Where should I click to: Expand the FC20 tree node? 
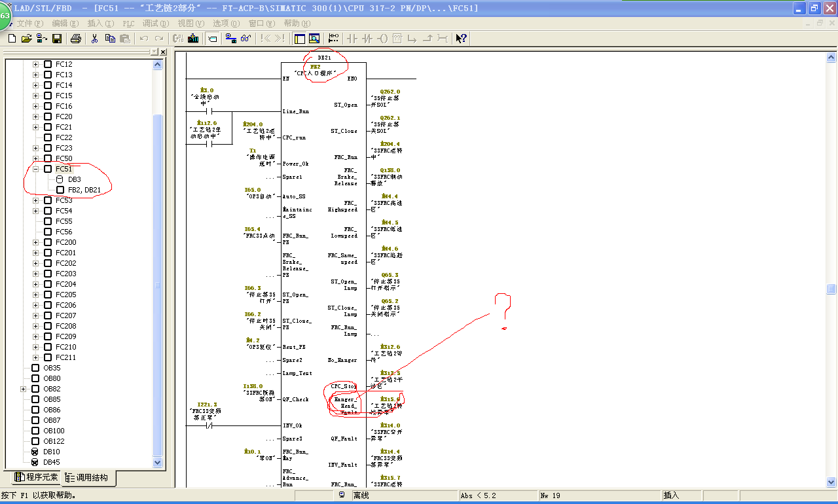pyautogui.click(x=35, y=117)
